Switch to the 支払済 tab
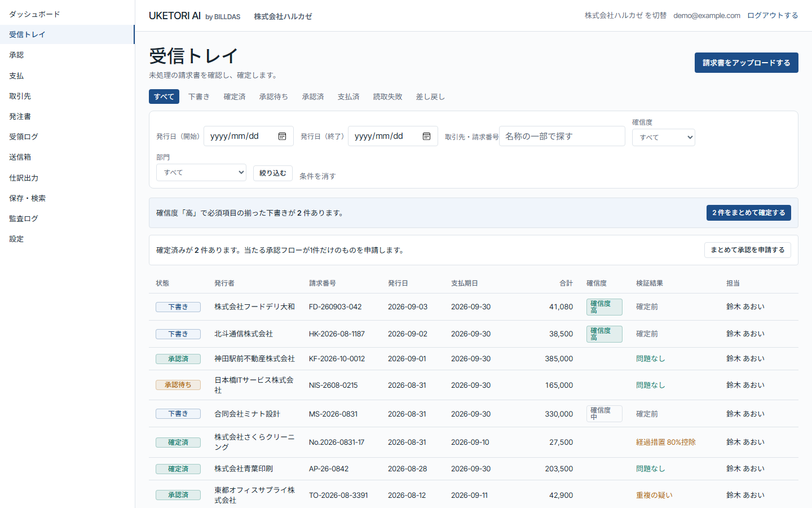The image size is (812, 508). pos(348,97)
